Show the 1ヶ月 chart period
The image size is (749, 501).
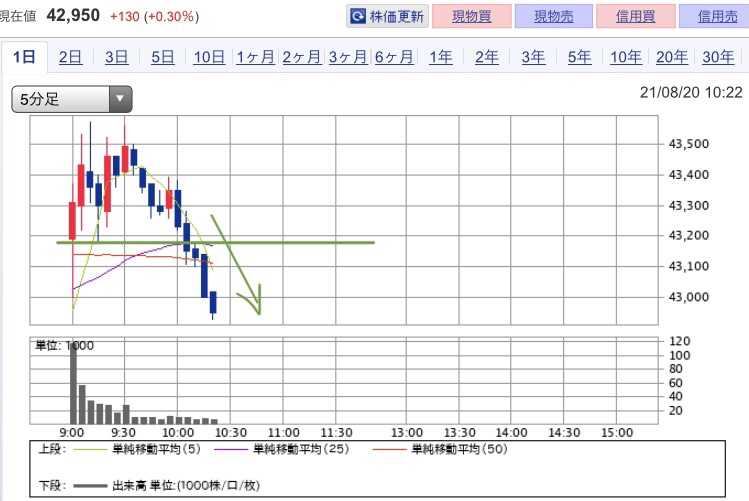[255, 57]
